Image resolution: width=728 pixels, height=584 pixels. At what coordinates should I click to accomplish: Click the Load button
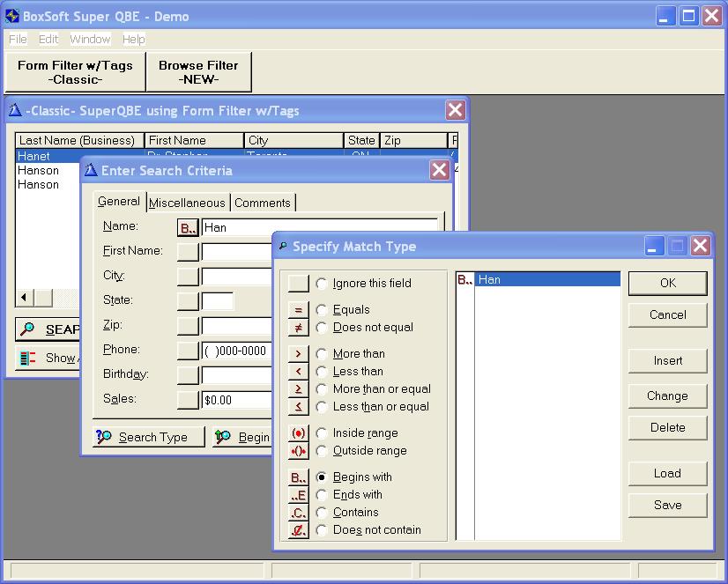pyautogui.click(x=667, y=473)
